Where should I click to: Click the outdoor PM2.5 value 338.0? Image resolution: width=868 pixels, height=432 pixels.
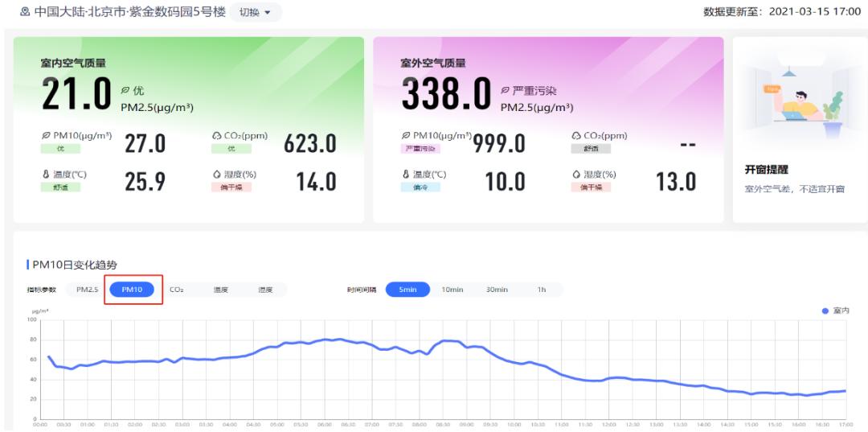[446, 94]
